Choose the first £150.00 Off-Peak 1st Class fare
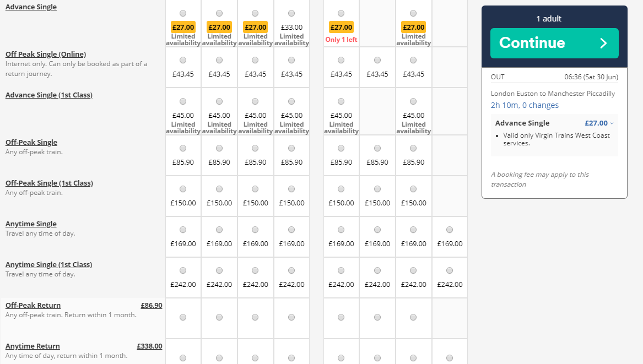The width and height of the screenshot is (643, 364). (x=183, y=189)
